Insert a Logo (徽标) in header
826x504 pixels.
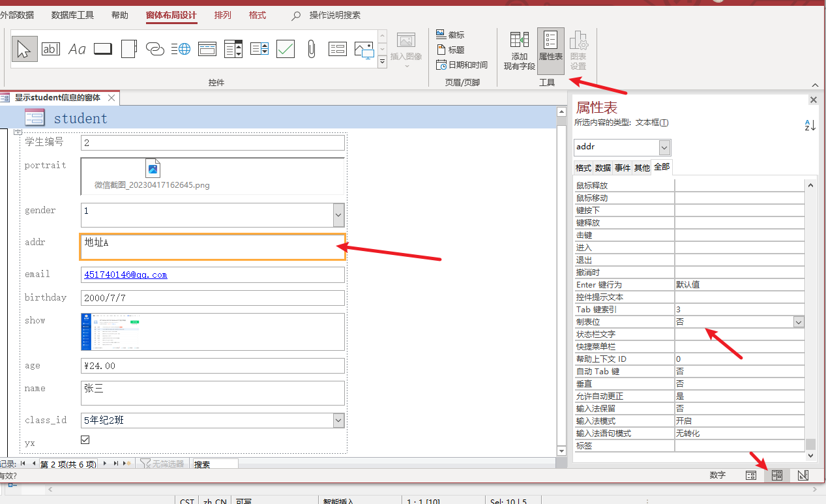[450, 35]
